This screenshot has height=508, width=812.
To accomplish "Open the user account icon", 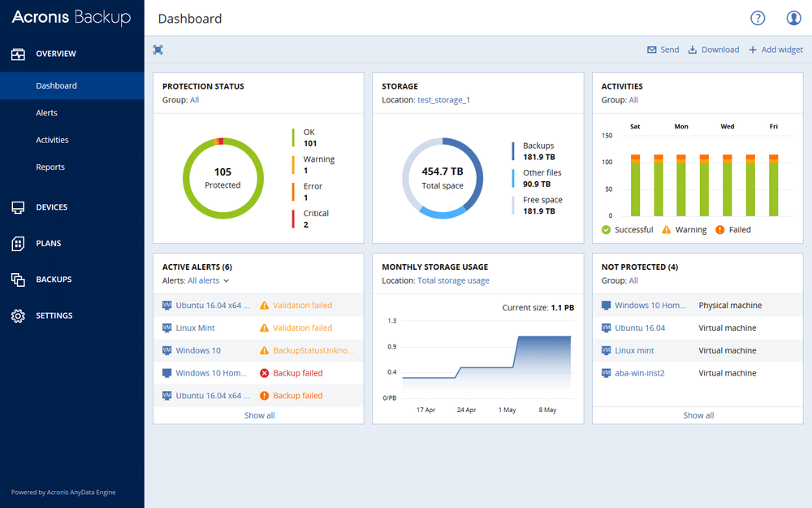I will click(x=793, y=17).
